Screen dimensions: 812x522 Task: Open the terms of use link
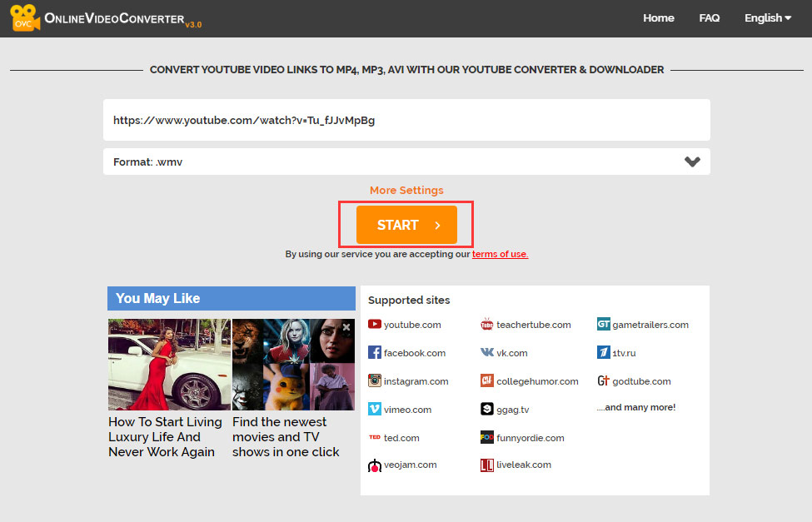(x=500, y=254)
